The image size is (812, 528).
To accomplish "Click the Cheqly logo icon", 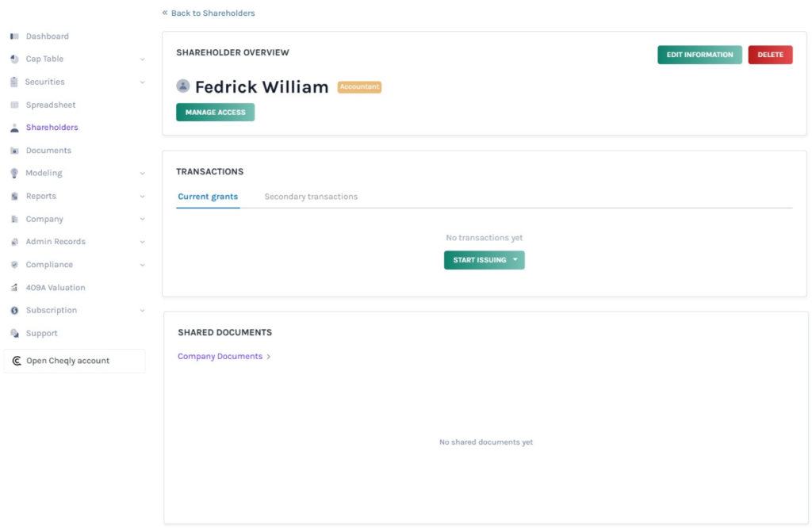I will point(17,361).
